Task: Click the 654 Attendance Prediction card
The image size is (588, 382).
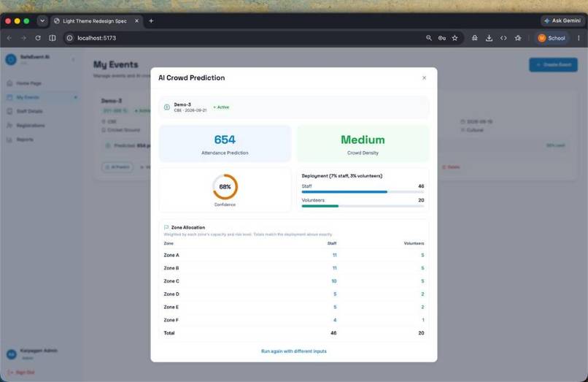Action: (x=225, y=144)
